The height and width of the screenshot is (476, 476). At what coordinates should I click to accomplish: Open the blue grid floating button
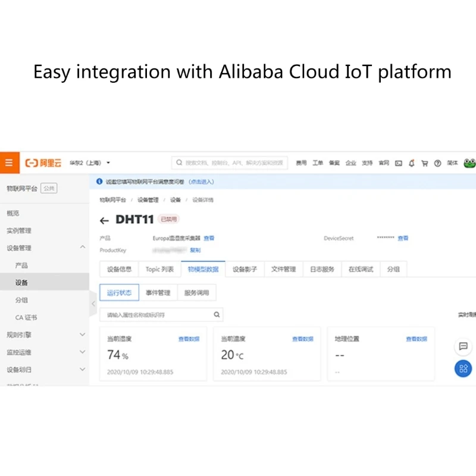pyautogui.click(x=463, y=369)
